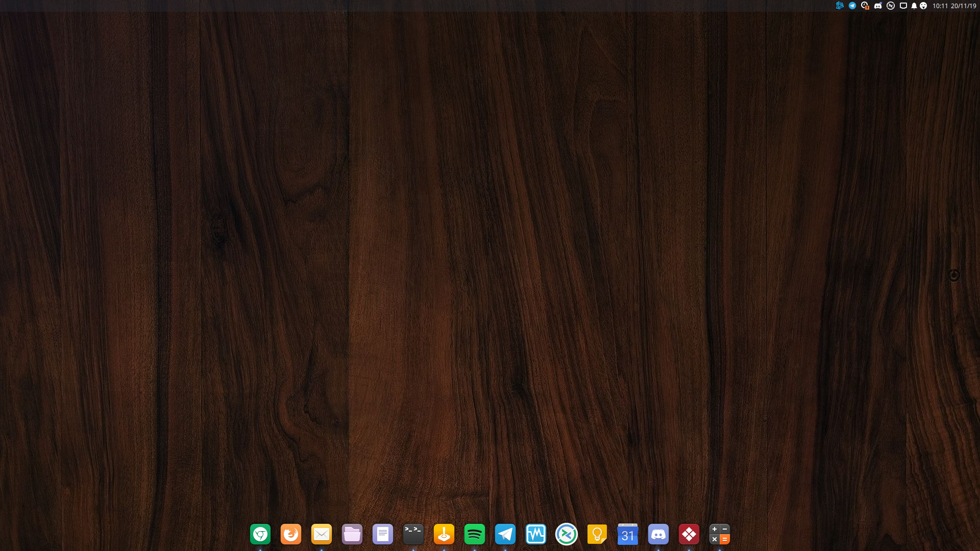This screenshot has height=551, width=980.
Task: Click the 20/11/19 date in panel
Action: coord(964,6)
